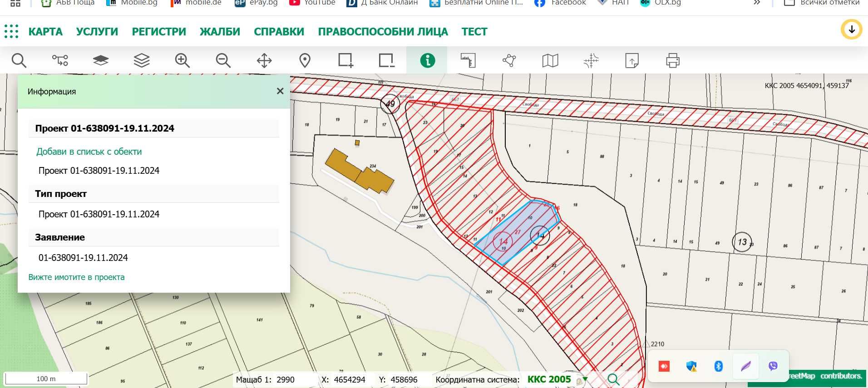Click the ККС 2005 4654091, 459137 coordinates text
Image resolution: width=868 pixels, height=388 pixels.
coord(807,85)
